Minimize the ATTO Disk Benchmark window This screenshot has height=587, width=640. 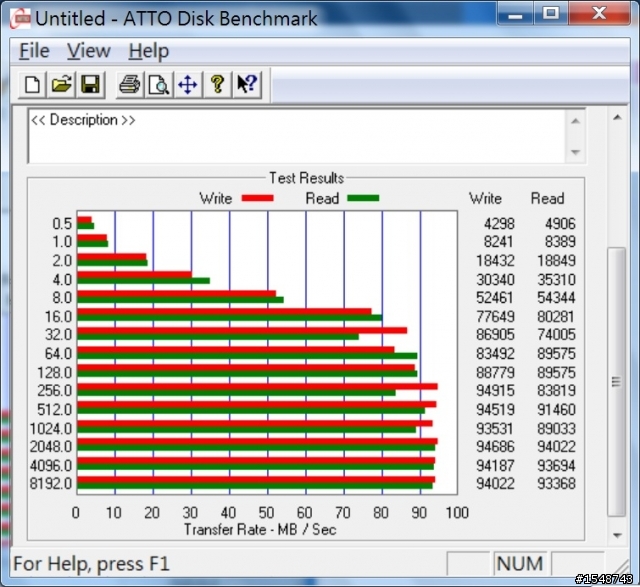tap(516, 15)
